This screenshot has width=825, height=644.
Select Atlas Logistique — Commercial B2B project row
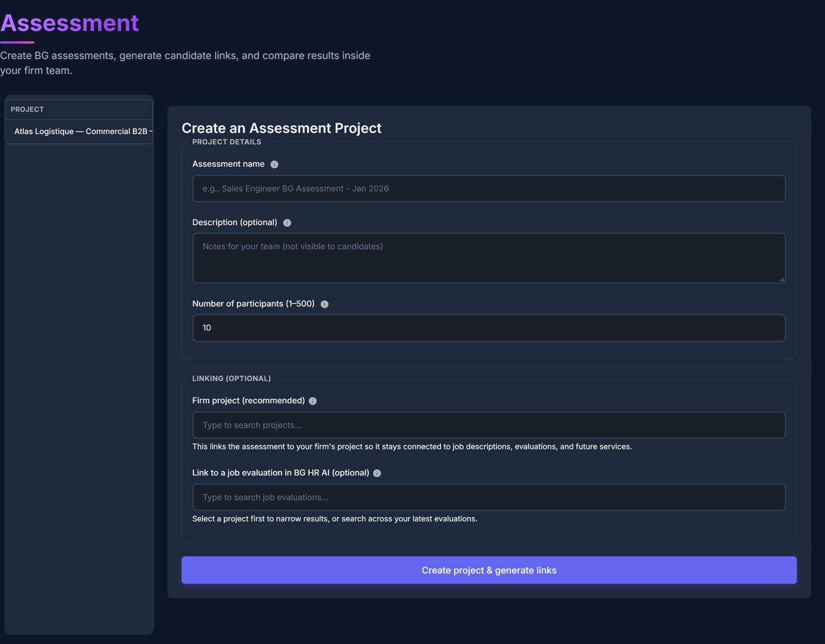point(79,131)
